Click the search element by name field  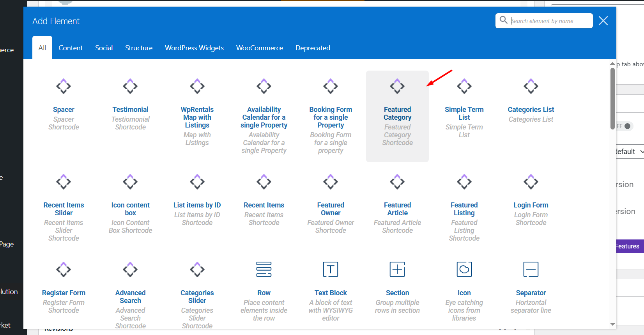(x=550, y=21)
